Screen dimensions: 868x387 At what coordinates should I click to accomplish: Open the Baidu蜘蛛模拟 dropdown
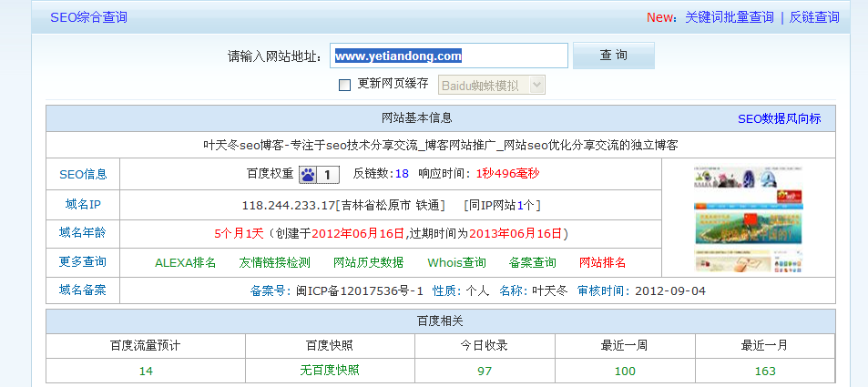[x=492, y=86]
